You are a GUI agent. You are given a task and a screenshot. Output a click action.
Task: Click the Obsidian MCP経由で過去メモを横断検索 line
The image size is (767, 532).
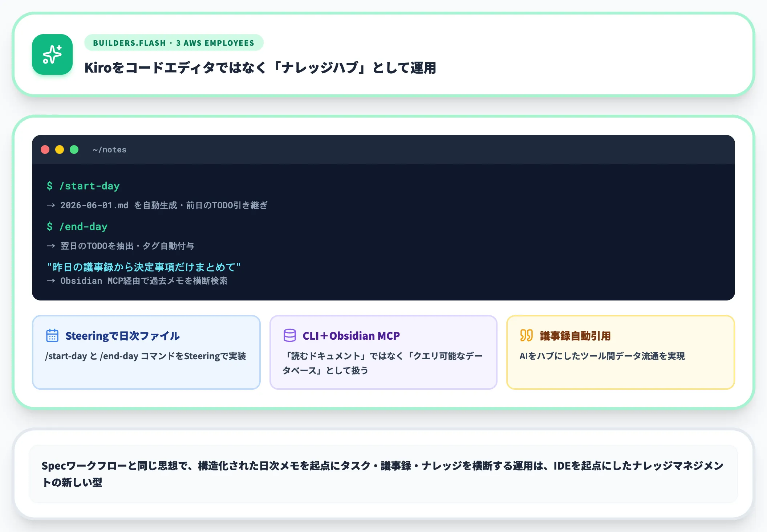(137, 281)
